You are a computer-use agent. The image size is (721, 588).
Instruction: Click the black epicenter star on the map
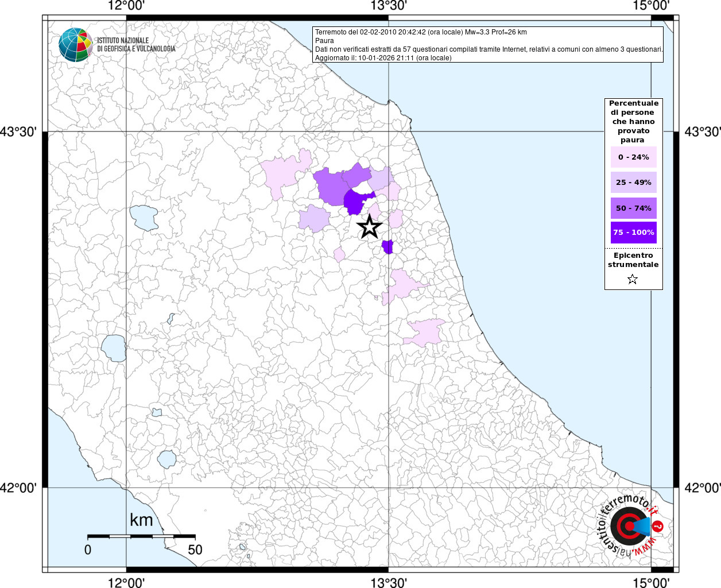click(x=370, y=227)
